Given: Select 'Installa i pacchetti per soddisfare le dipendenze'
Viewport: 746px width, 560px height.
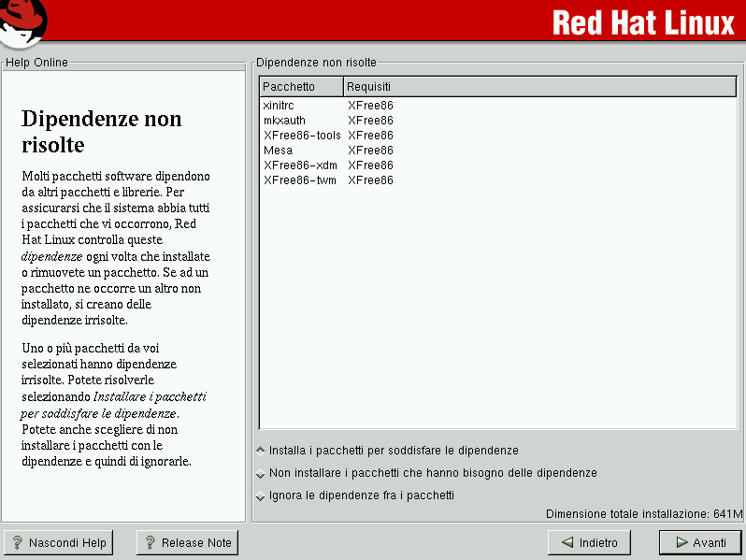Looking at the screenshot, I should [x=260, y=451].
